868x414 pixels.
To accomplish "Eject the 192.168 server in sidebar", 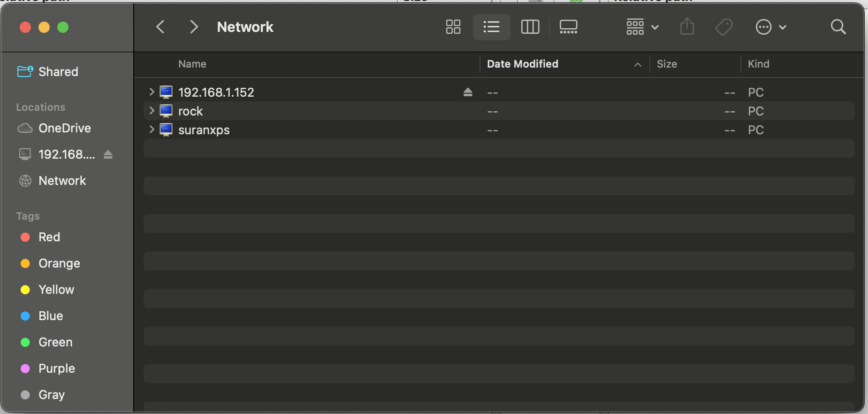I will click(108, 154).
